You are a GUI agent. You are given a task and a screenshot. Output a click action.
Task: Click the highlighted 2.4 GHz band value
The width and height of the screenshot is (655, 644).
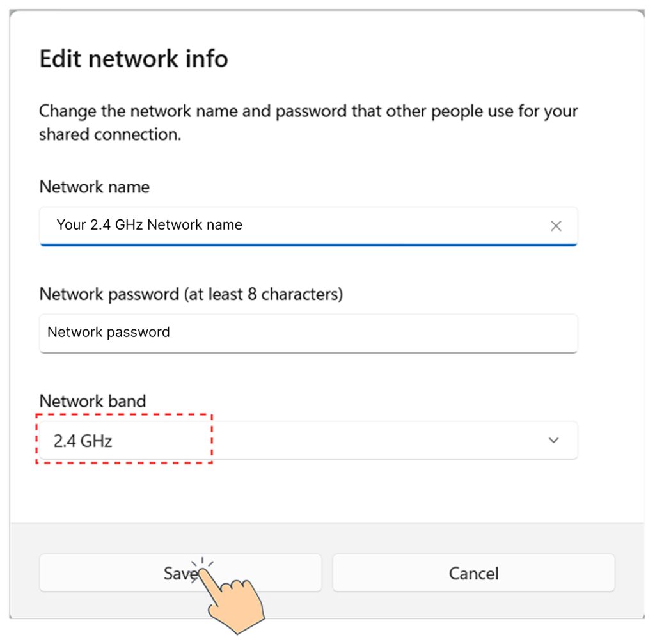(80, 440)
